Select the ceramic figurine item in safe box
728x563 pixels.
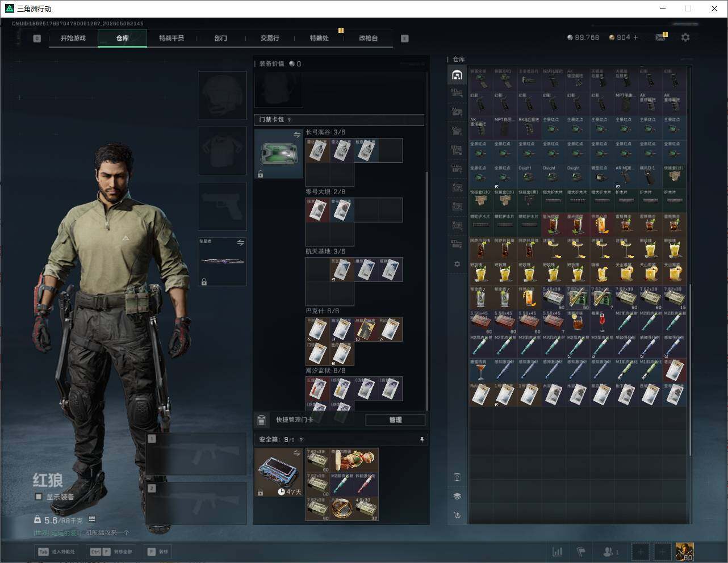coord(354,460)
